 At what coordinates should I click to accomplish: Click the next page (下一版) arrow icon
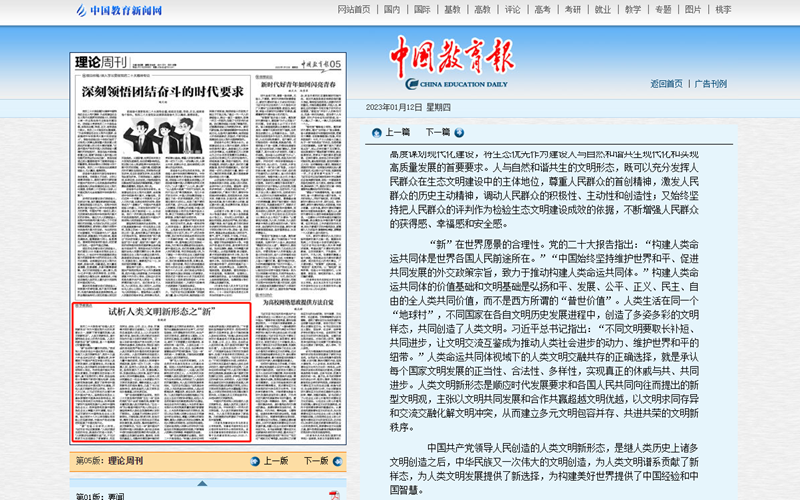(x=337, y=461)
